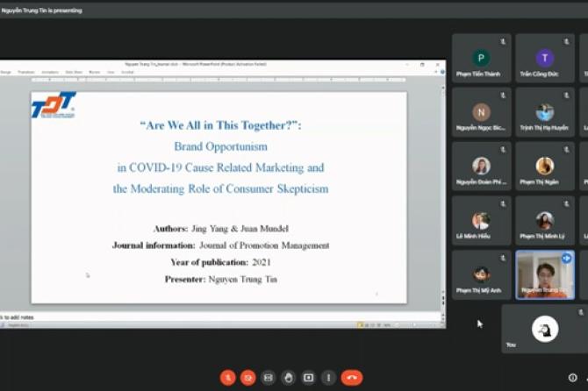The height and width of the screenshot is (391, 588).
Task: Toggle captions in the meeting toolbar
Action: click(269, 378)
